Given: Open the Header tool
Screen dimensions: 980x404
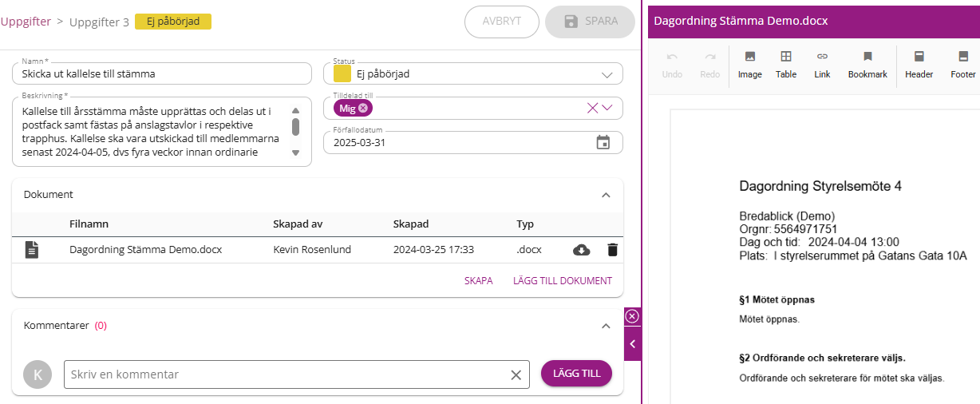Looking at the screenshot, I should pyautogui.click(x=919, y=57).
